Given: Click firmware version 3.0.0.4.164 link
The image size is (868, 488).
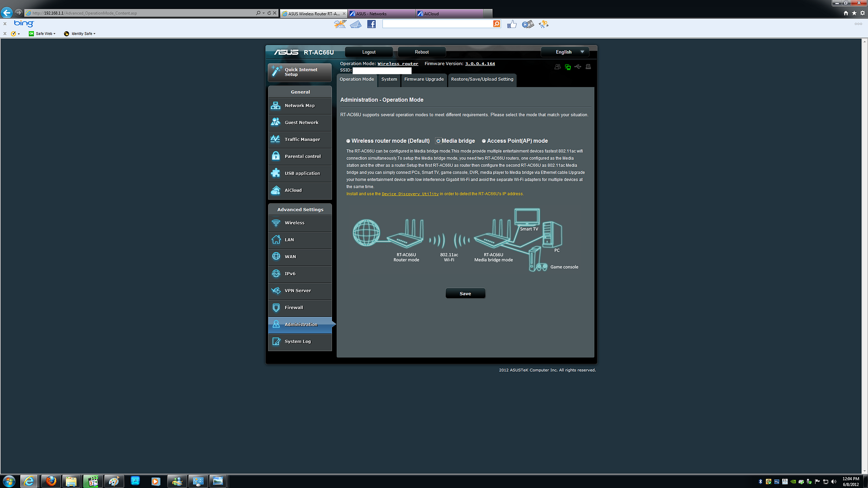Looking at the screenshot, I should pos(480,64).
